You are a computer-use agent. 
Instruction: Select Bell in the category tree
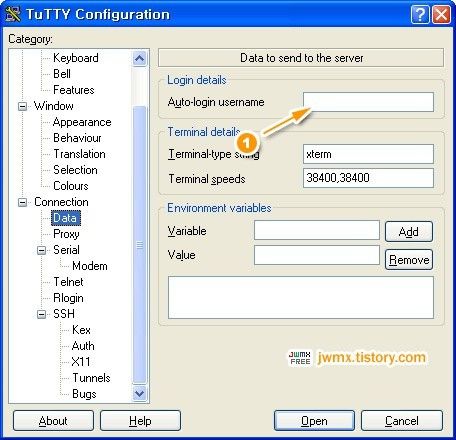tap(62, 74)
